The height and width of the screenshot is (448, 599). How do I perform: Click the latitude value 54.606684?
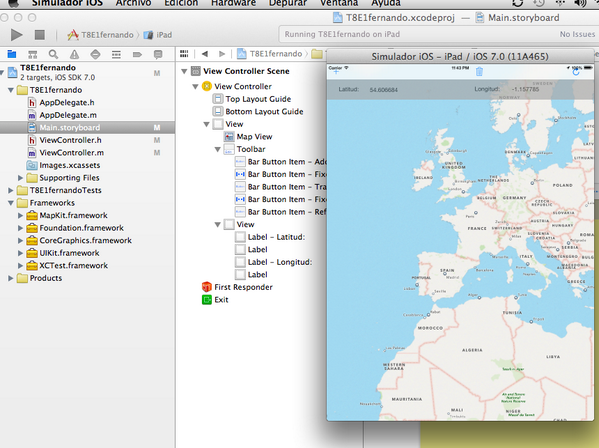tap(383, 90)
